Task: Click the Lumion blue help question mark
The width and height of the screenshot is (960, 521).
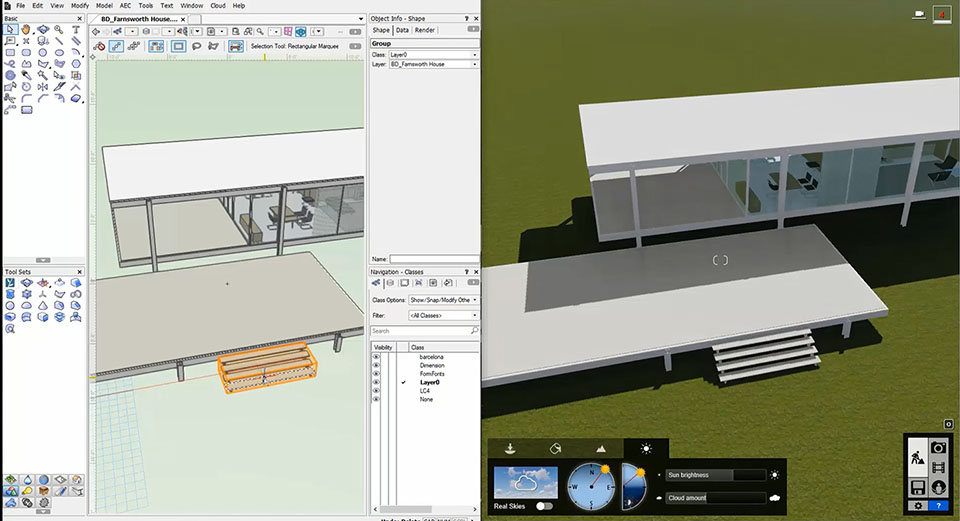Action: pyautogui.click(x=940, y=506)
